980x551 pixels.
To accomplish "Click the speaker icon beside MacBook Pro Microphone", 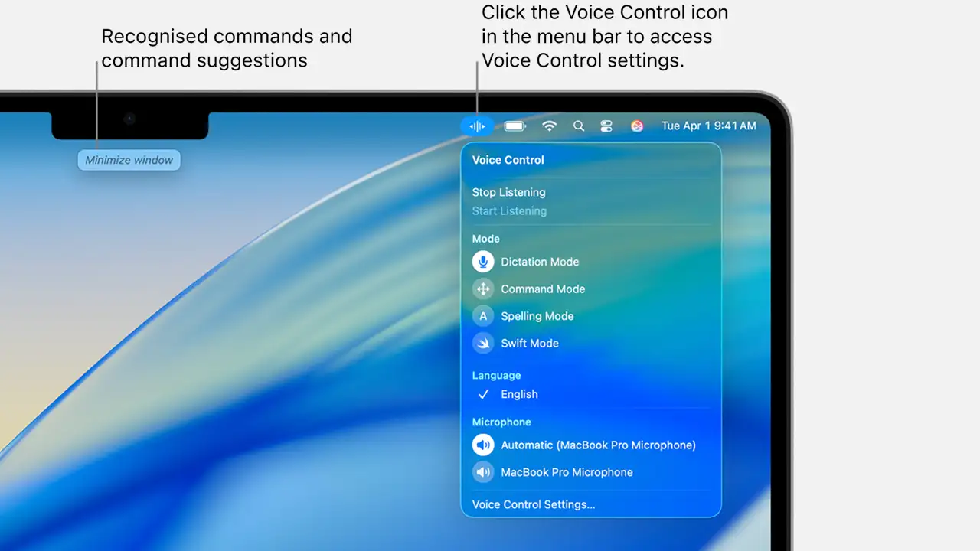I will pos(483,472).
